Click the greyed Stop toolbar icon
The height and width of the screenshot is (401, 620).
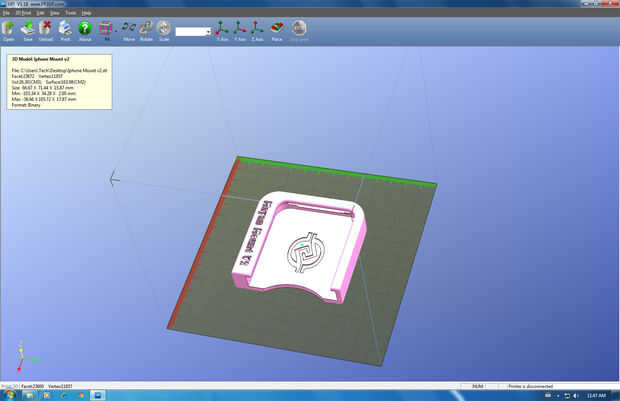[299, 28]
